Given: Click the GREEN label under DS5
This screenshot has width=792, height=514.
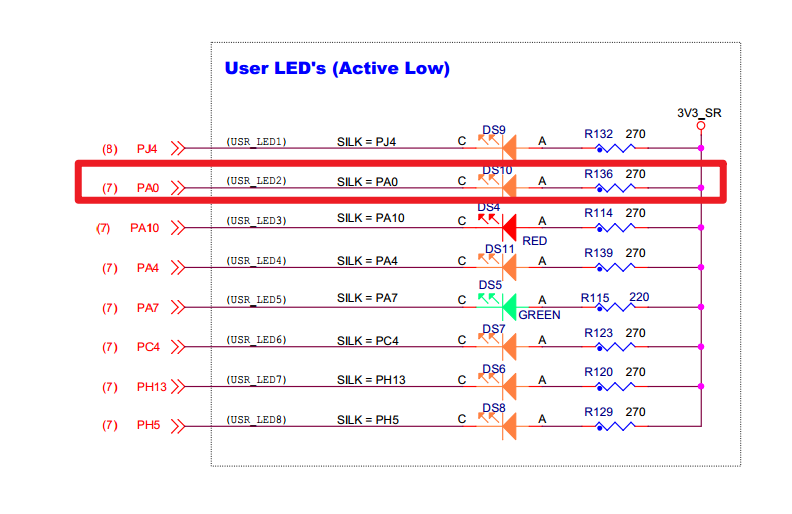Looking at the screenshot, I should (x=539, y=315).
